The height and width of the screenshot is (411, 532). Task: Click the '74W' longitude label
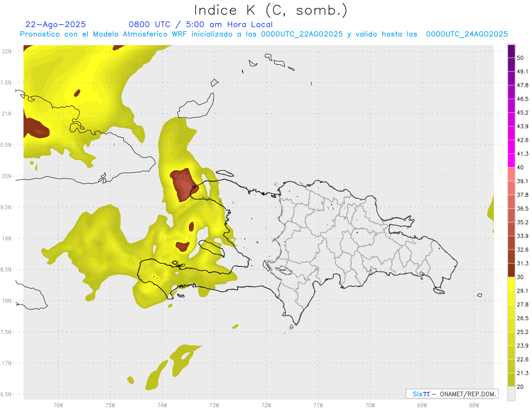(x=162, y=405)
